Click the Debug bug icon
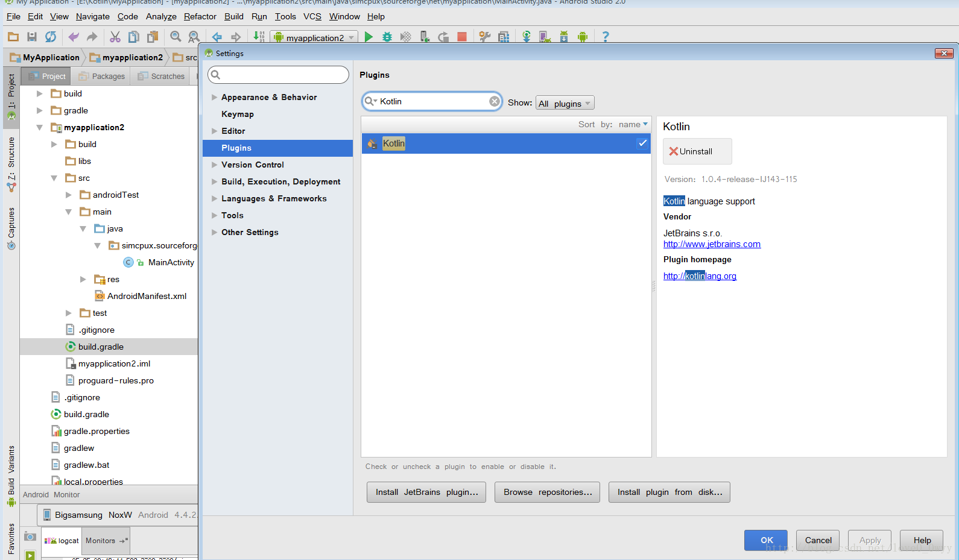Image resolution: width=959 pixels, height=560 pixels. pos(387,37)
